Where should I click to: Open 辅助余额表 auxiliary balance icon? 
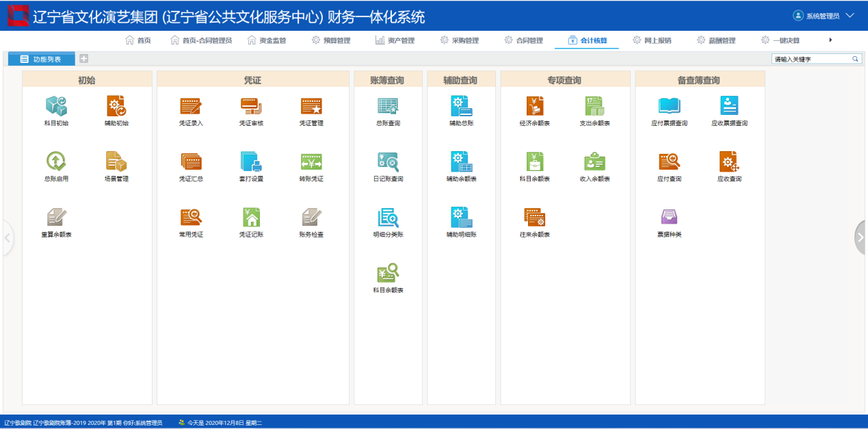[462, 162]
